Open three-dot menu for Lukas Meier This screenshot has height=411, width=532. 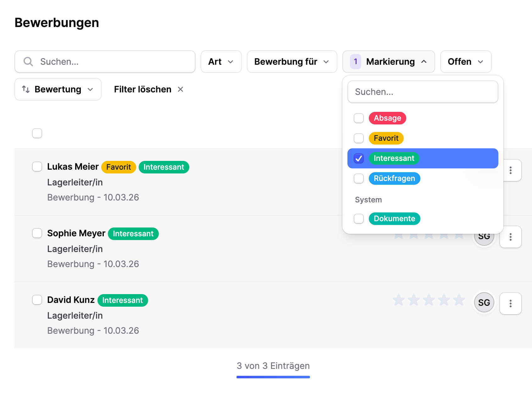(510, 170)
